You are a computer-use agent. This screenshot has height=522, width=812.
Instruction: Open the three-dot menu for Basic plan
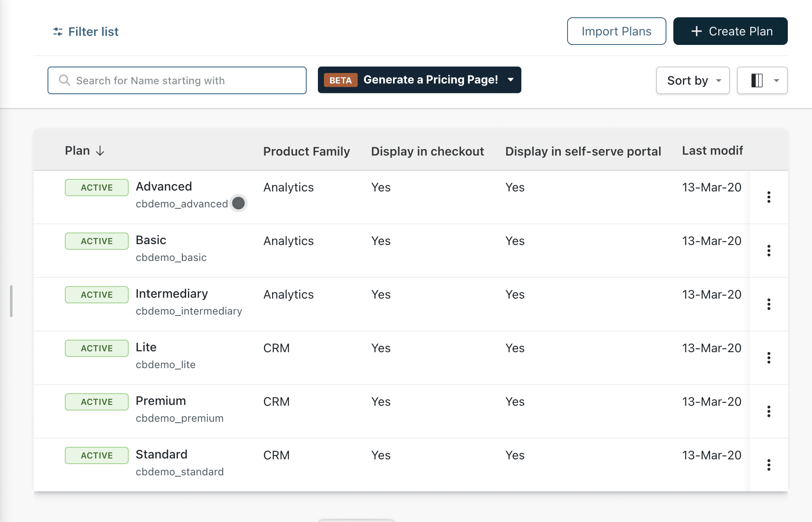click(769, 251)
